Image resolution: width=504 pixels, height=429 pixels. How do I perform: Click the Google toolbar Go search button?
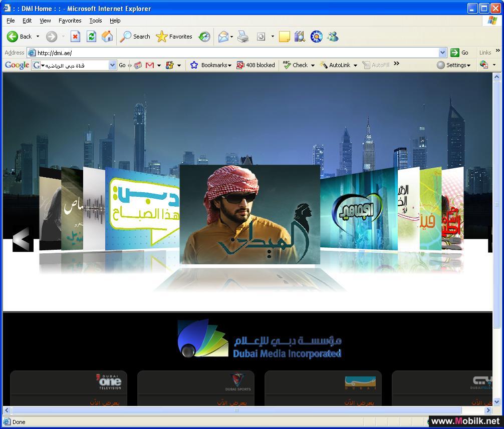[122, 65]
